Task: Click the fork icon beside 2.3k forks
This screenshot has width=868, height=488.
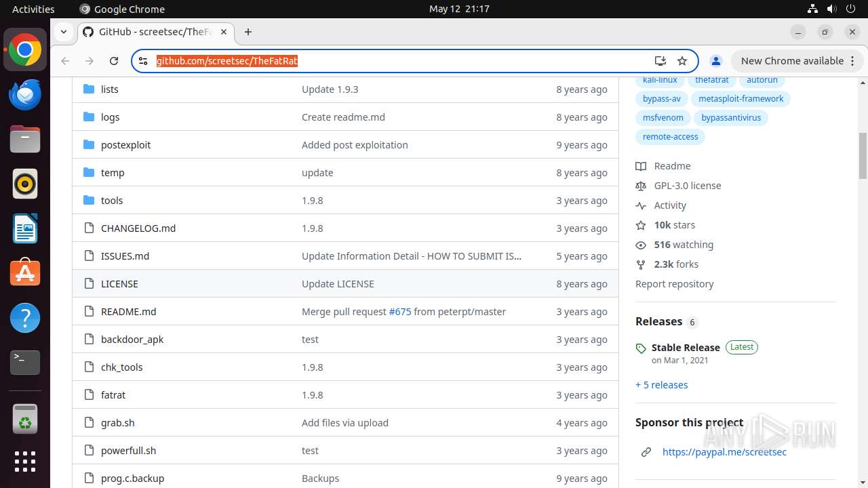Action: coord(641,264)
